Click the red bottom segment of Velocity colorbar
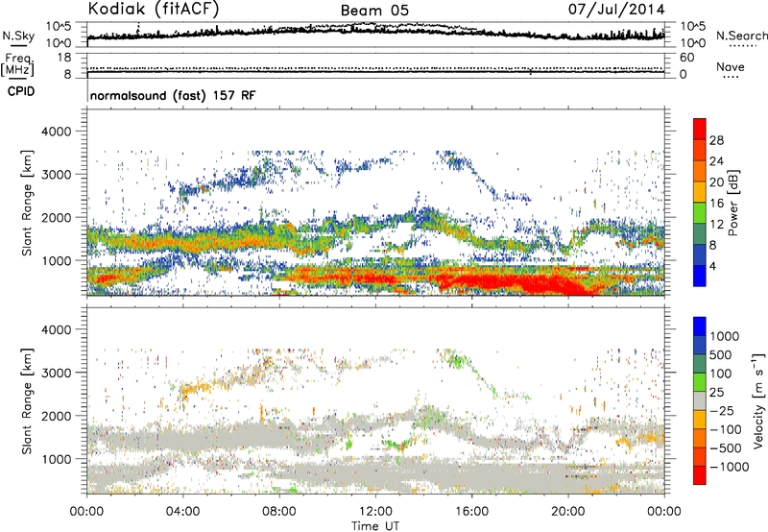768x532 pixels. (700, 475)
